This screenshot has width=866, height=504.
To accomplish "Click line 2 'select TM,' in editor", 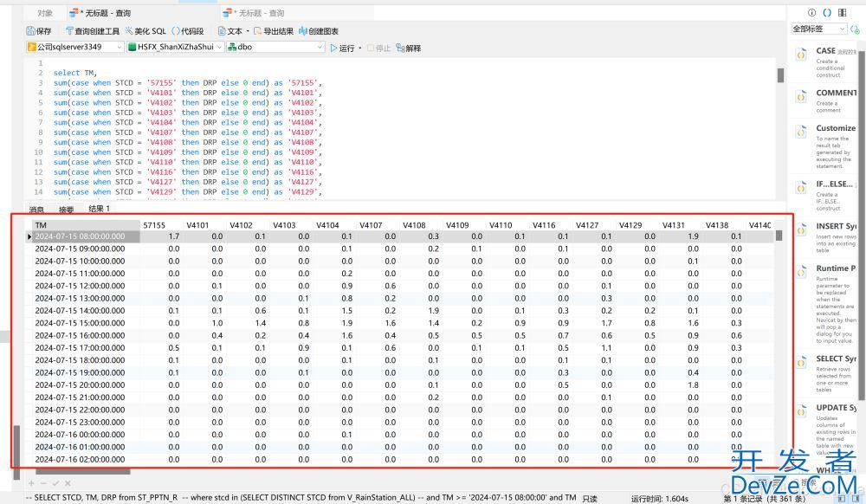I will 75,73.
